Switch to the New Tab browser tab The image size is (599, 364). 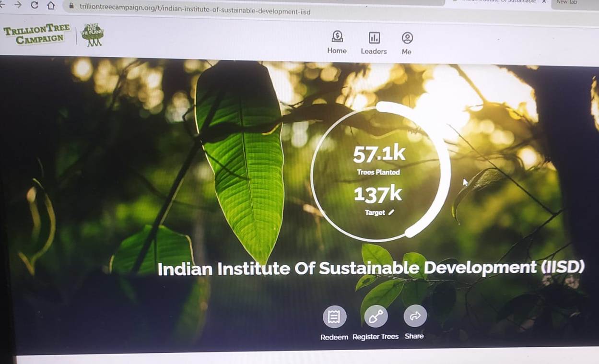point(566,2)
